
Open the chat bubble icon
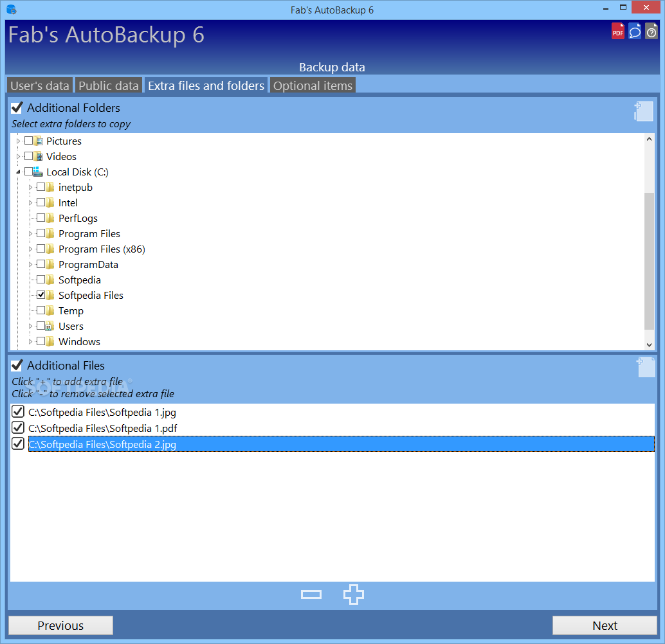click(x=635, y=31)
